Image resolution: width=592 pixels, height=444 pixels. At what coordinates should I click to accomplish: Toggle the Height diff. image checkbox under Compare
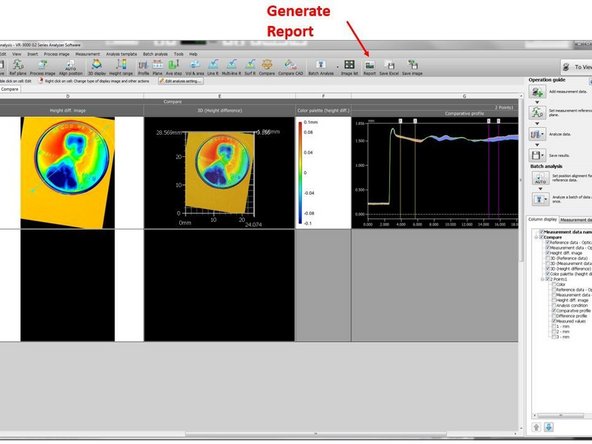pos(547,253)
